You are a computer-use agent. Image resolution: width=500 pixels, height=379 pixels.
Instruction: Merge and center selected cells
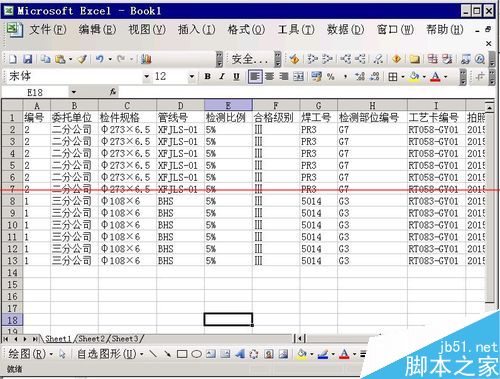pos(298,77)
